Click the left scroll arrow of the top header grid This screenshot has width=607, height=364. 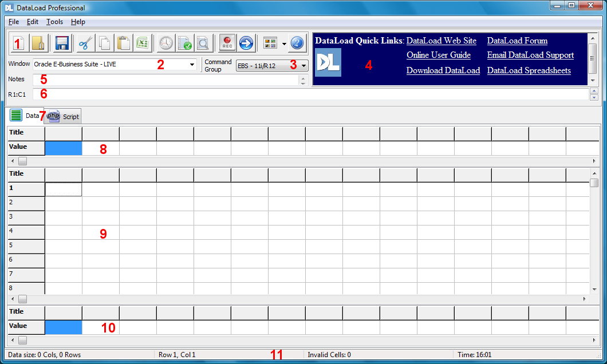pos(13,161)
